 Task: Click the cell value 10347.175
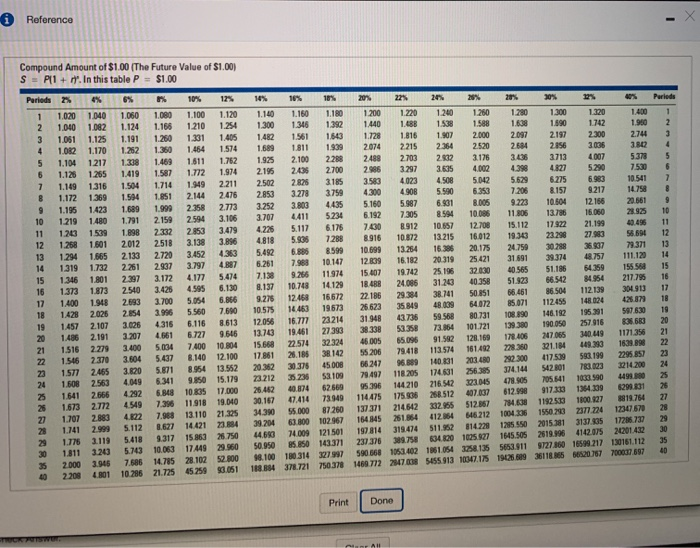[x=475, y=459]
